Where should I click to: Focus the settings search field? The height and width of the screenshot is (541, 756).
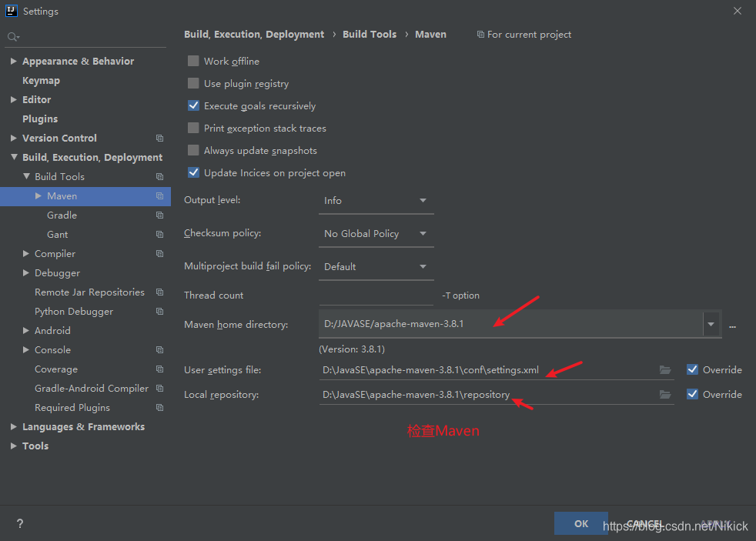(x=85, y=37)
